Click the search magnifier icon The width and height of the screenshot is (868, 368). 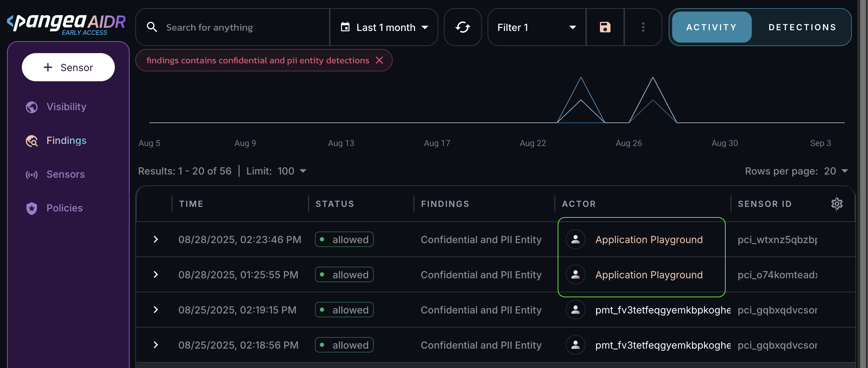[152, 27]
